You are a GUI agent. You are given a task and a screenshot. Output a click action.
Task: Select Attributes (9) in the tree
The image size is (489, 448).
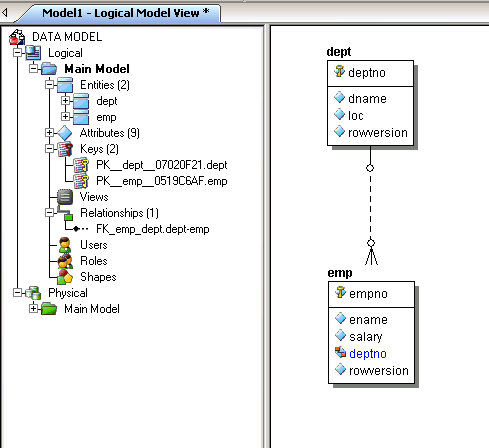point(110,133)
